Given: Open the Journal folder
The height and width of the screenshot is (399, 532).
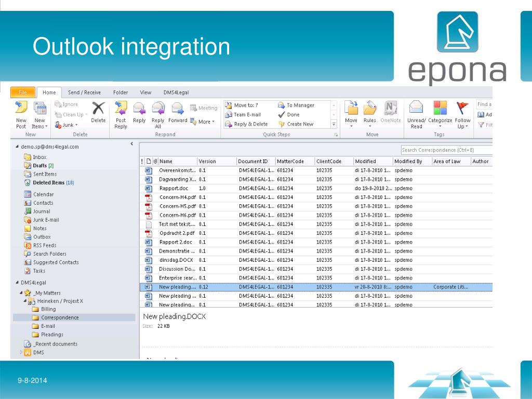Looking at the screenshot, I should (37, 211).
